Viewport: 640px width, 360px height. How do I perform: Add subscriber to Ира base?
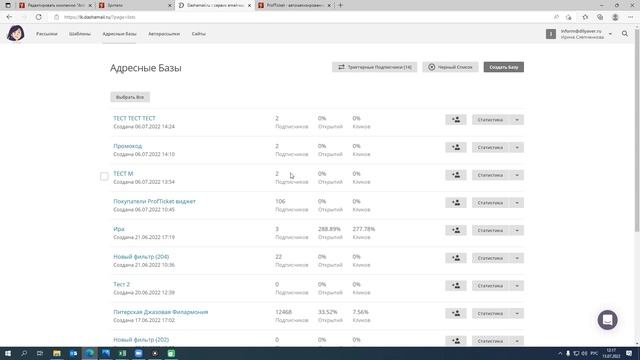click(x=456, y=230)
